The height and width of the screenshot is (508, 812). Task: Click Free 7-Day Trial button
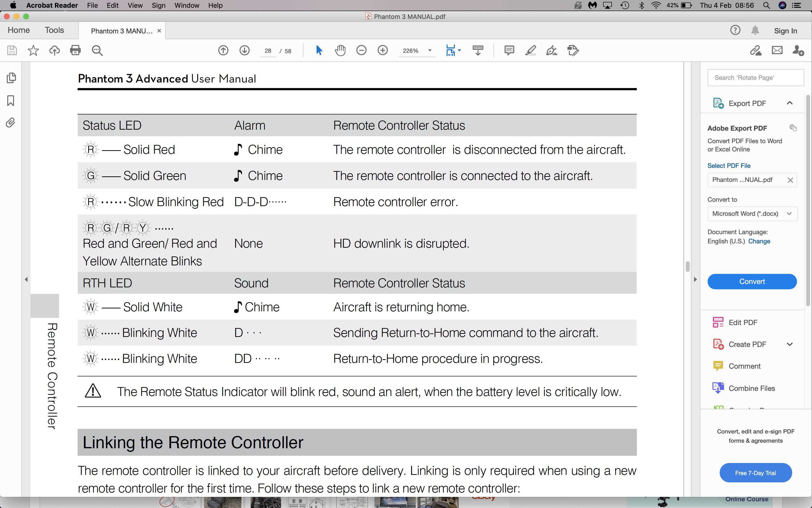point(756,473)
